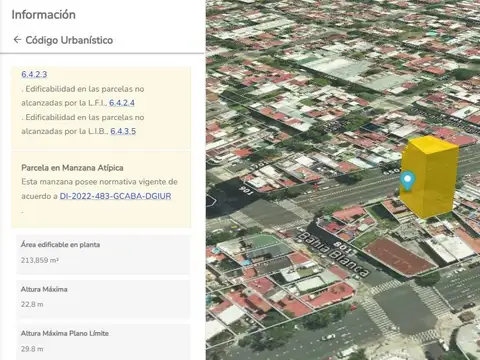This screenshot has height=360, width=480.
Task: Click the Parcela en Manzana Atípica heading
Action: tap(72, 168)
